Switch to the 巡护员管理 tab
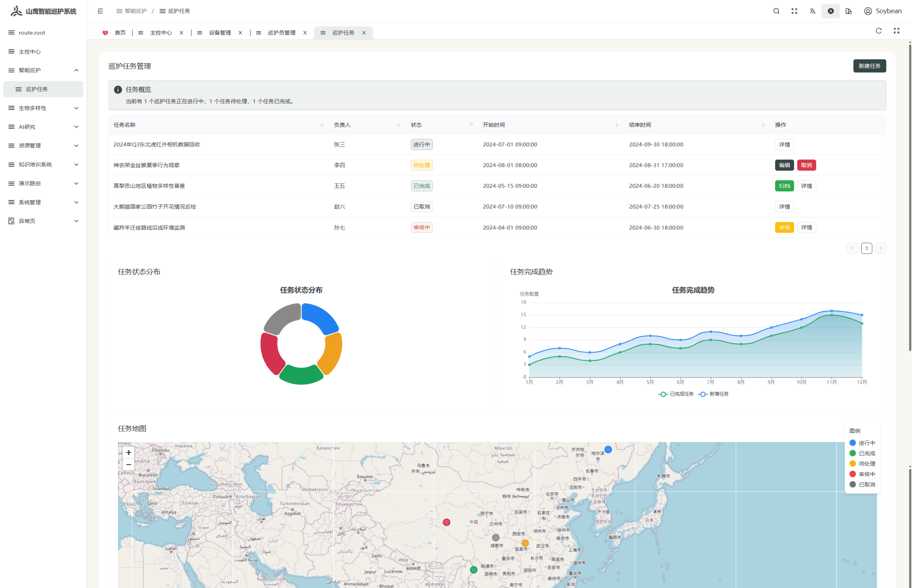 click(281, 33)
